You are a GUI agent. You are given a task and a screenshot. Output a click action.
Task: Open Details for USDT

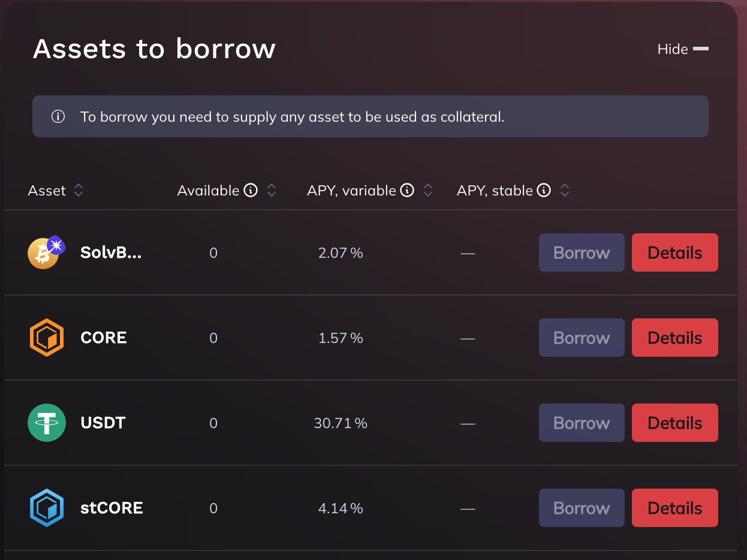coord(674,423)
